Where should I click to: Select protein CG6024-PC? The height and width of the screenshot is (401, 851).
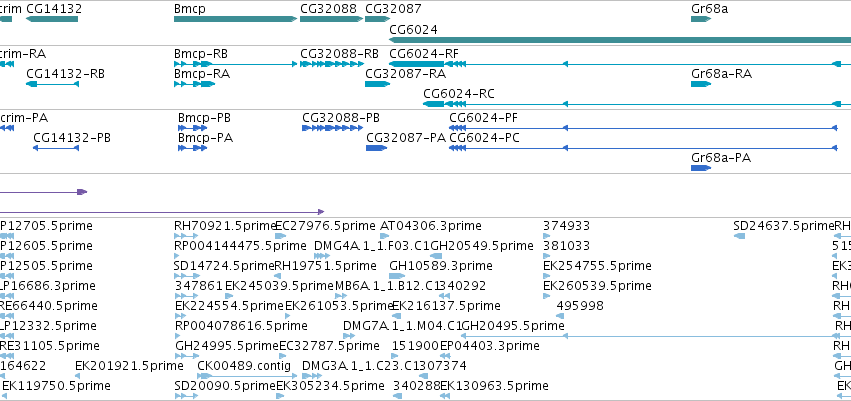(643, 148)
